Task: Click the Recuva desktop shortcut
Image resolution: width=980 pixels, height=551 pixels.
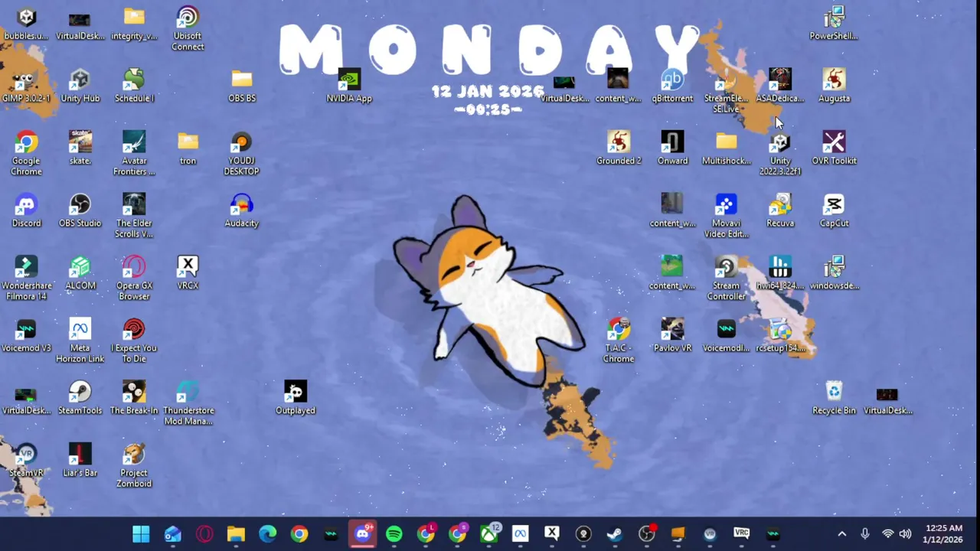Action: pos(780,210)
